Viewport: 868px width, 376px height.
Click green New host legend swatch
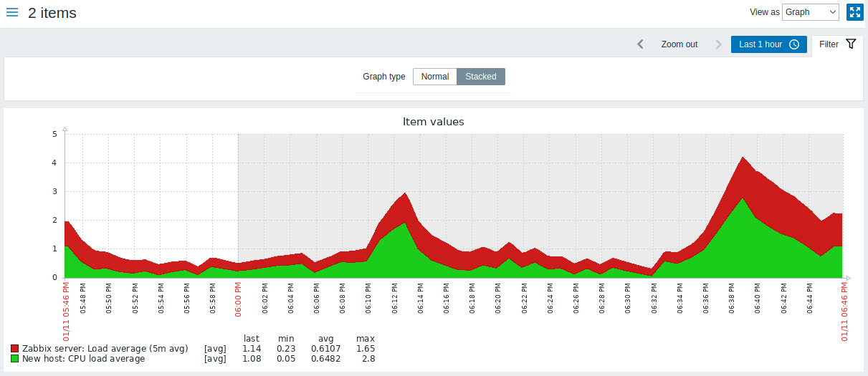click(14, 359)
